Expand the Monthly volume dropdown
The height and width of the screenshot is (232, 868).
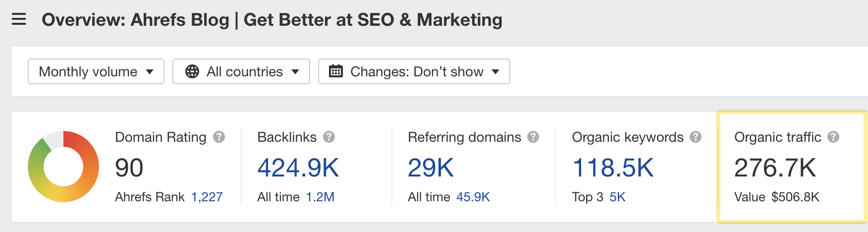tap(96, 71)
